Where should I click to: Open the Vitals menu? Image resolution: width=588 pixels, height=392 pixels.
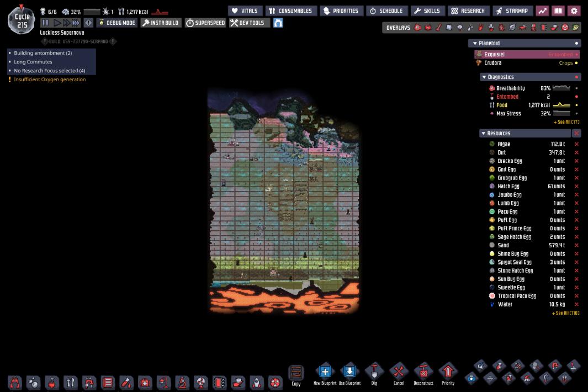pos(245,11)
